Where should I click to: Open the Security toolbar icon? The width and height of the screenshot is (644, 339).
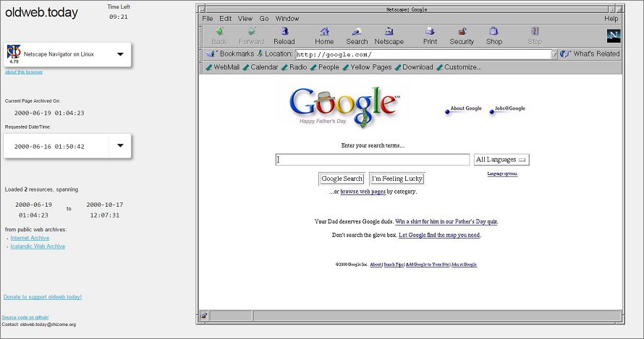coord(462,35)
